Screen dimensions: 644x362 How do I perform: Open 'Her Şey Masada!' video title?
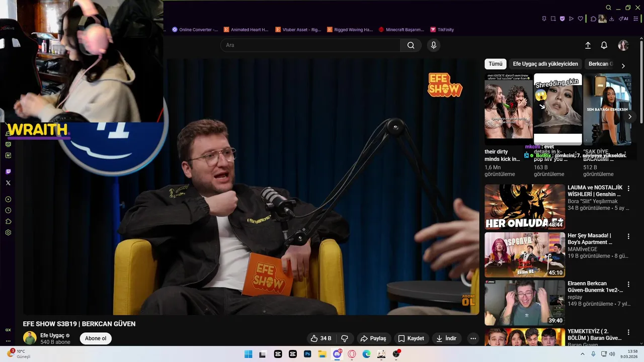(x=590, y=239)
